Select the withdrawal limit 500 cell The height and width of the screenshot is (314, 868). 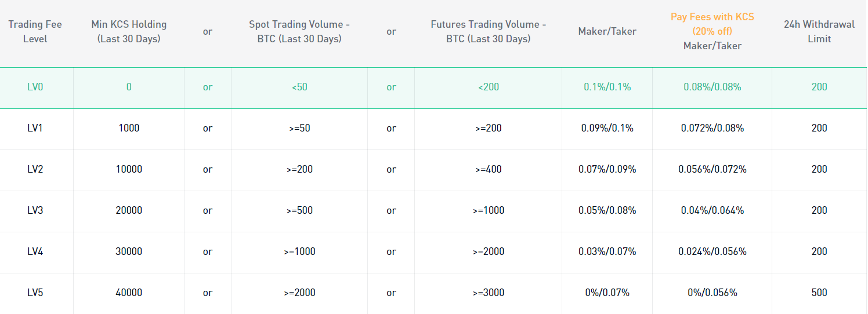(x=819, y=293)
